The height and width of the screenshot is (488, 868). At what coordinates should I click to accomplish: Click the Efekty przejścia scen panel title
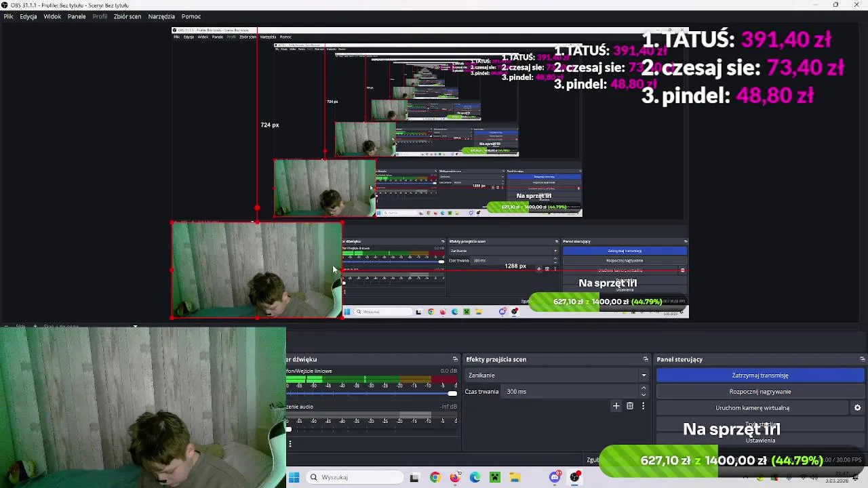coord(496,359)
